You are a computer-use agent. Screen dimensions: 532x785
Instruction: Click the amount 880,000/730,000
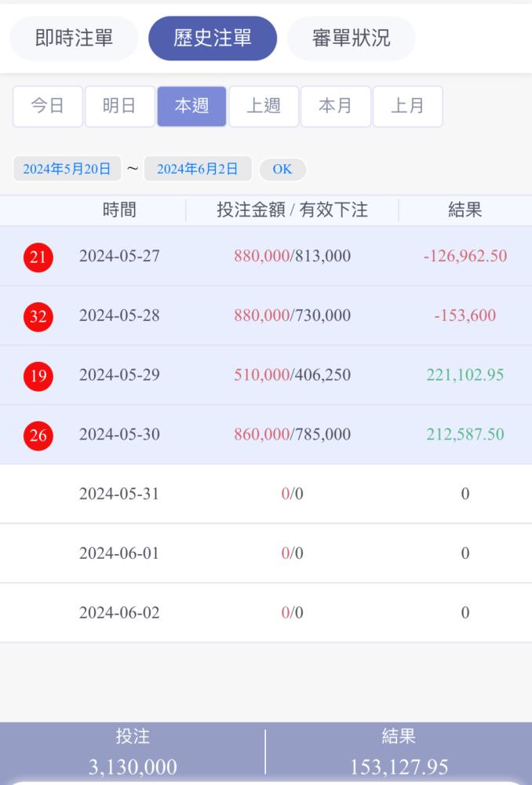click(292, 316)
